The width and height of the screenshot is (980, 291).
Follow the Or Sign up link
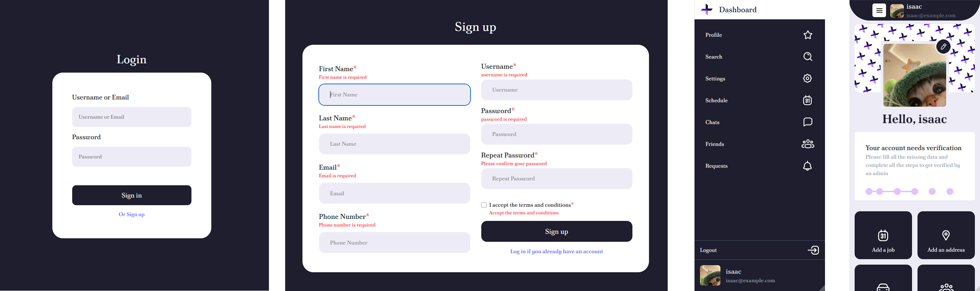point(131,214)
